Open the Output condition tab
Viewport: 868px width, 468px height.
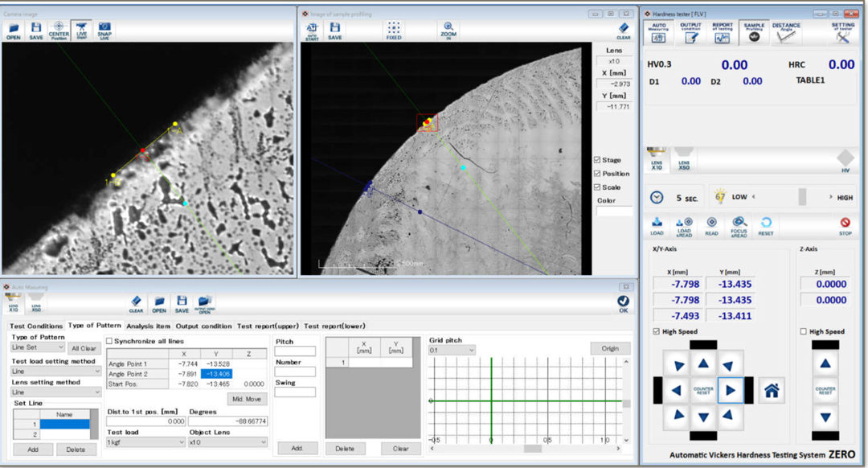pyautogui.click(x=203, y=326)
